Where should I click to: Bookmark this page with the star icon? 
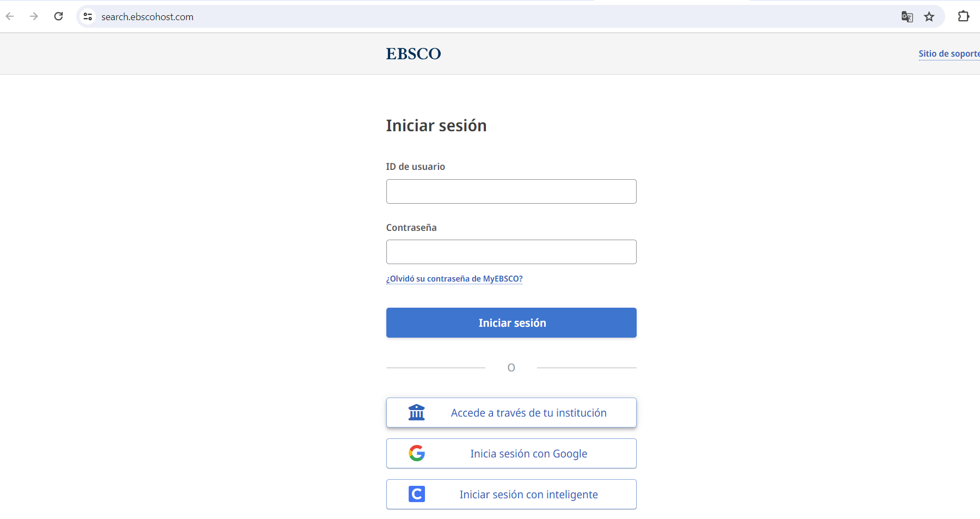tap(929, 17)
